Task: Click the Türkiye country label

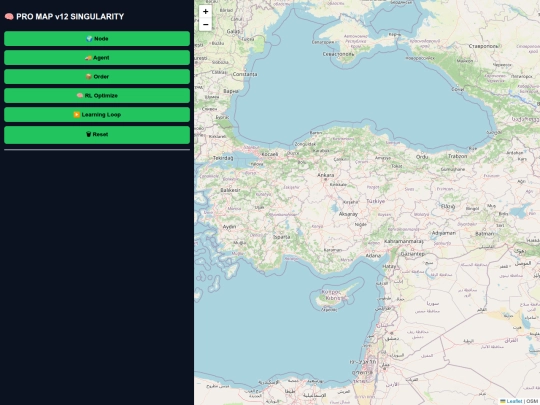Action: (x=375, y=201)
